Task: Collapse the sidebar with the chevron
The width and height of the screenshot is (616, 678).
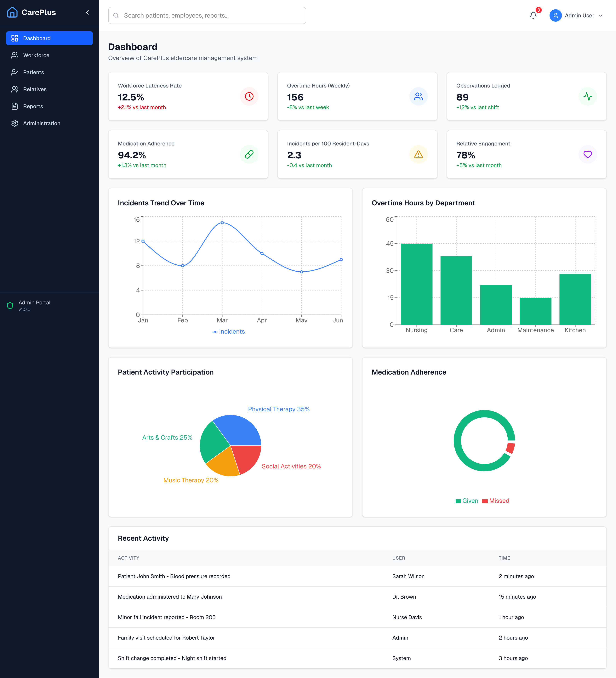Action: pos(87,12)
